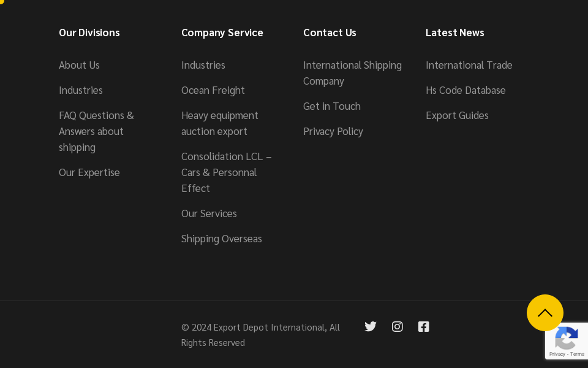View Export Guides under Latest News
This screenshot has height=368, width=588.
click(x=457, y=115)
